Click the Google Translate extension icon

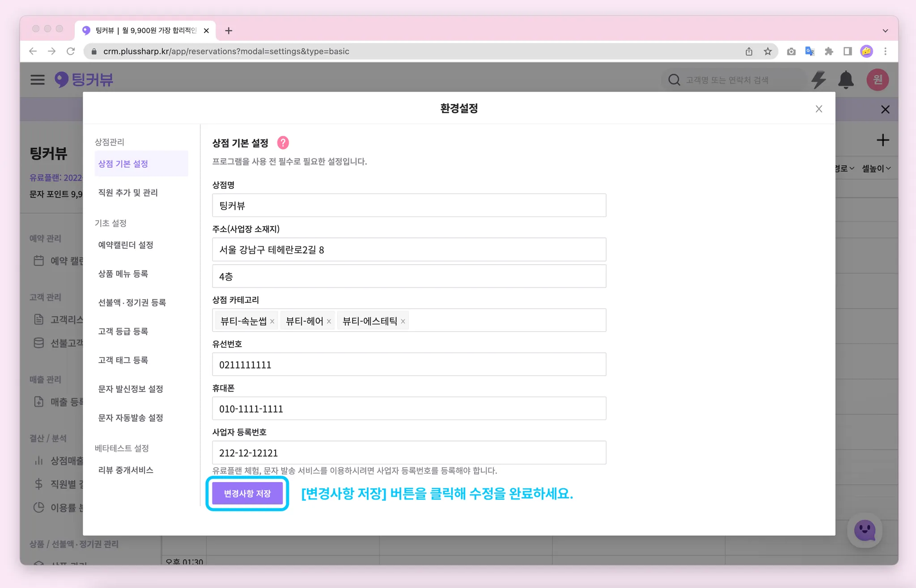click(x=810, y=51)
